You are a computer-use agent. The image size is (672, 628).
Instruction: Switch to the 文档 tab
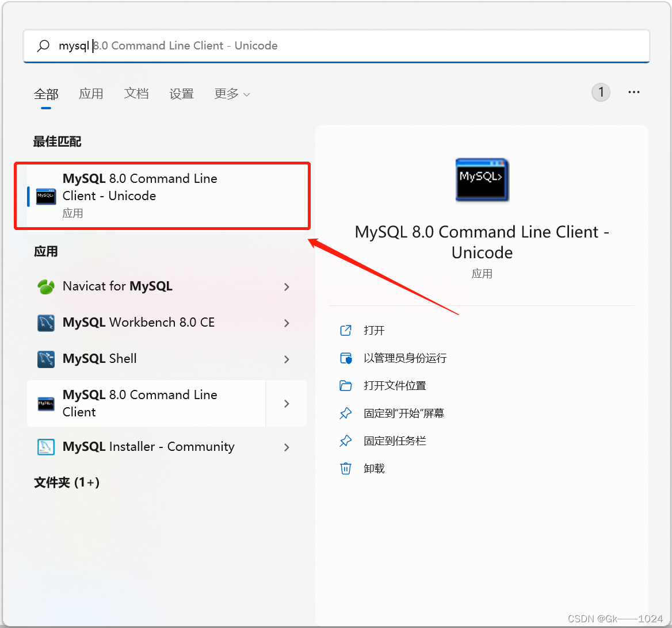[136, 94]
